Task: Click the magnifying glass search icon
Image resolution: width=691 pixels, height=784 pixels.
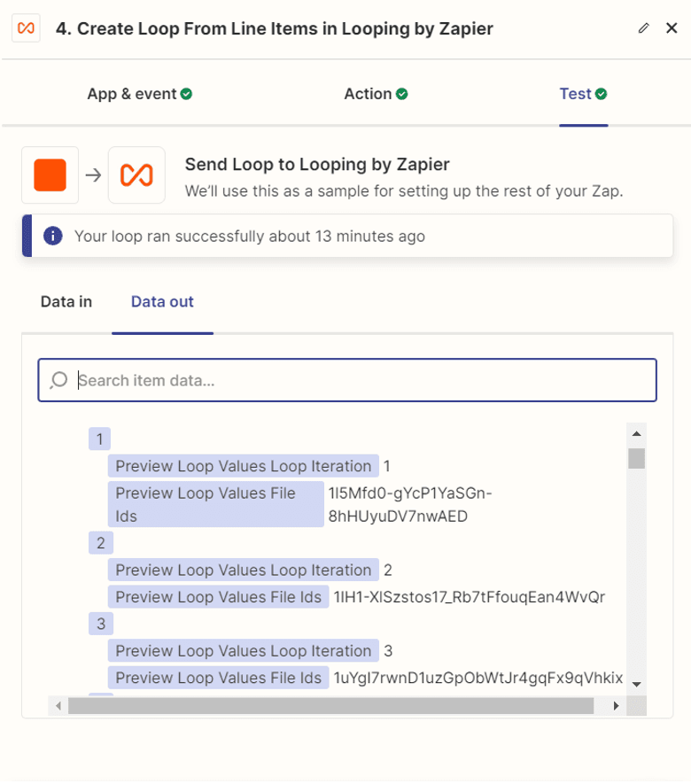Action: pyautogui.click(x=58, y=380)
